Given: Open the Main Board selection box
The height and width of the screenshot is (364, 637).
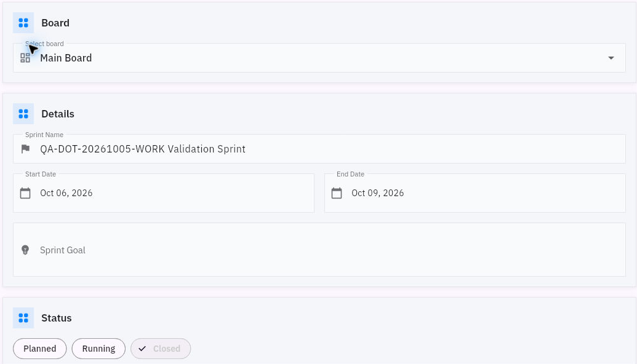Looking at the screenshot, I should tap(319, 58).
